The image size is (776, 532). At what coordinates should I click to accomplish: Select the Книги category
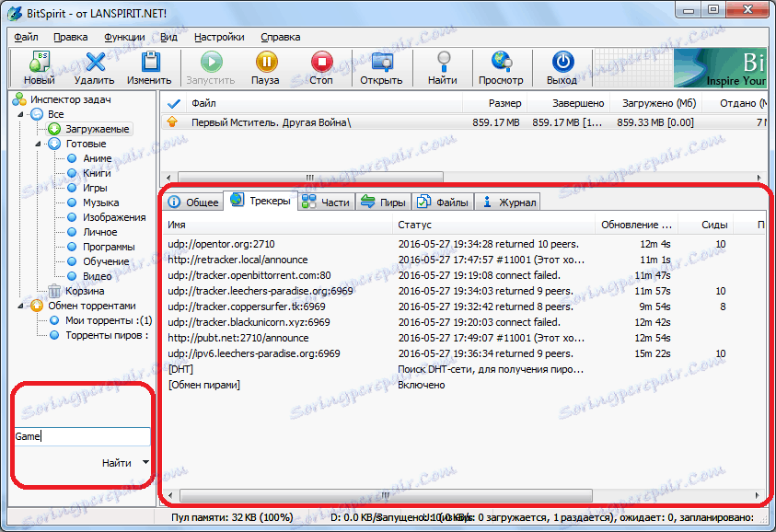coord(97,173)
